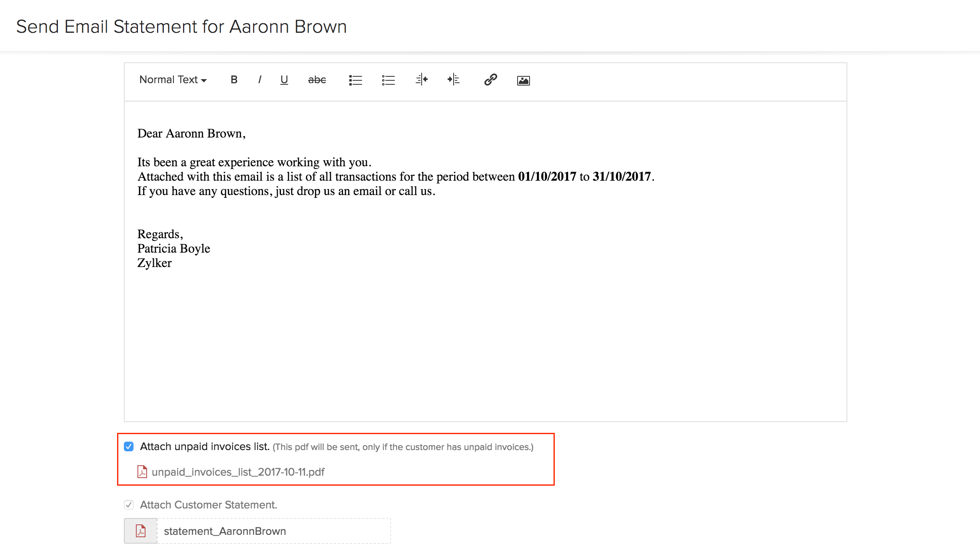This screenshot has width=980, height=558.
Task: Toggle Underline formatting in toolbar
Action: tap(283, 80)
